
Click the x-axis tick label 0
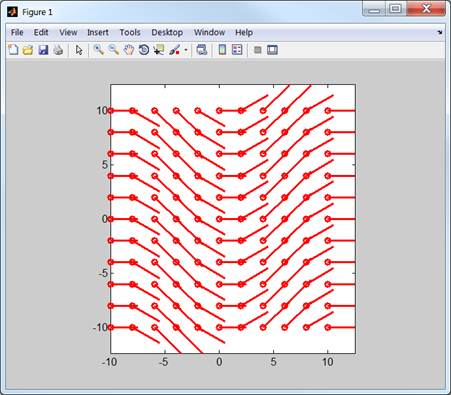[219, 362]
